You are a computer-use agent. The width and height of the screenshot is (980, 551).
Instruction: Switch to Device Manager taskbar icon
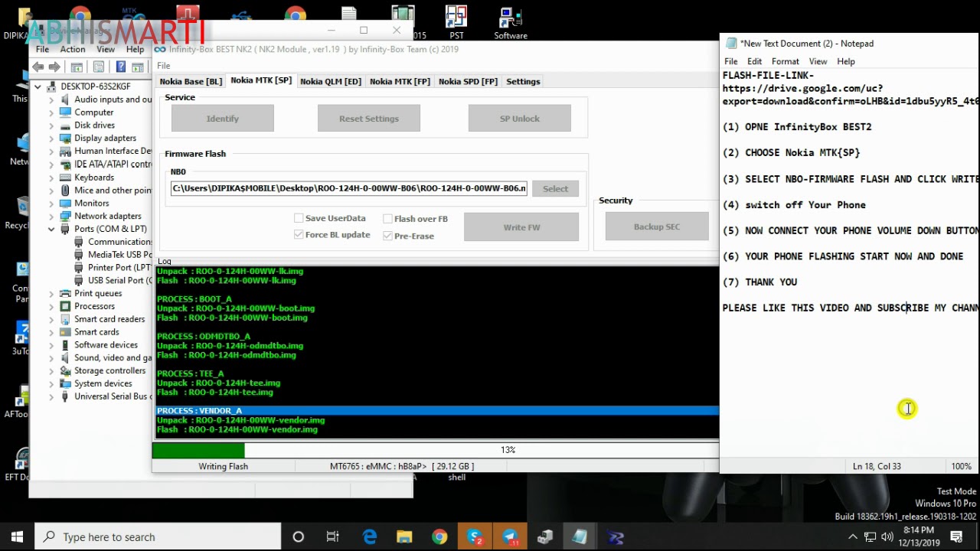coord(545,537)
